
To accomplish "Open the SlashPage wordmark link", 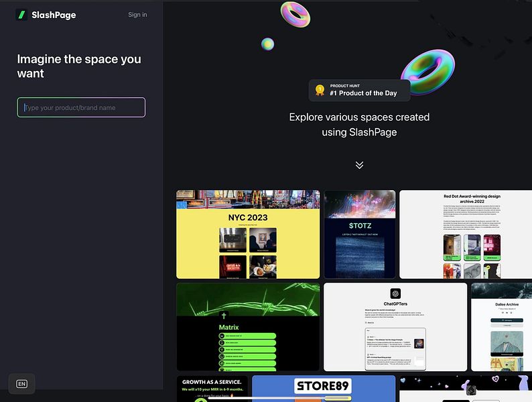I will pyautogui.click(x=54, y=15).
